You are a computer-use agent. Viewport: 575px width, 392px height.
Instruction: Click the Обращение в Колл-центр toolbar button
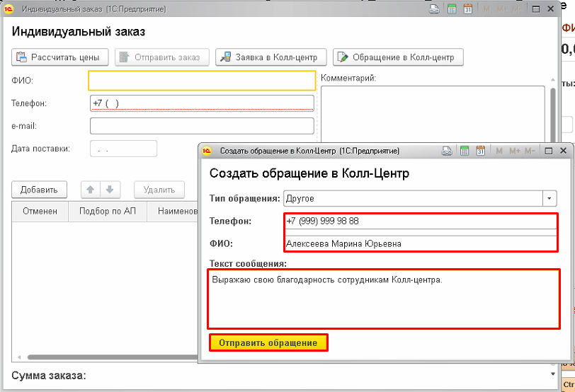(398, 57)
